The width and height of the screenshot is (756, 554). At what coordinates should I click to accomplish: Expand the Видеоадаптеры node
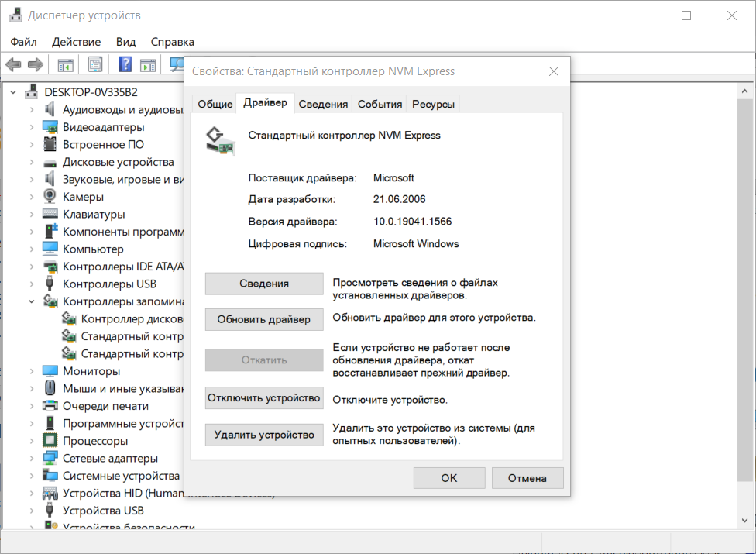tap(32, 127)
